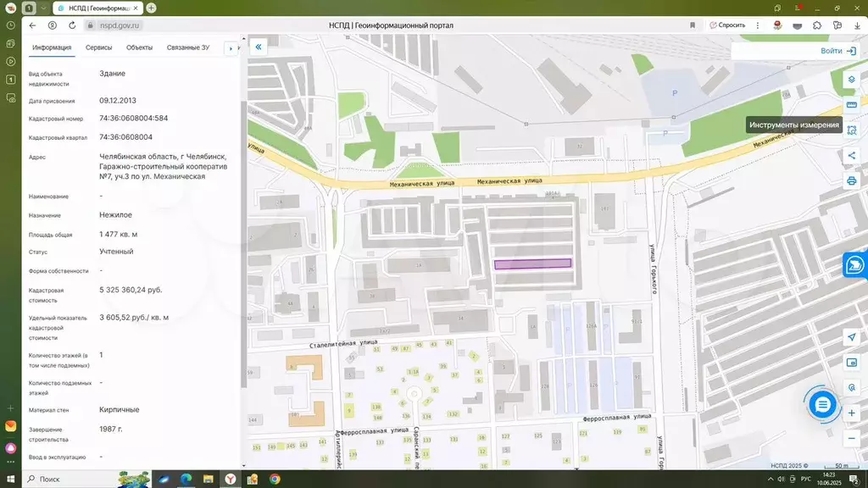The width and height of the screenshot is (868, 488).
Task: Open the browser downloads icon
Action: click(857, 25)
